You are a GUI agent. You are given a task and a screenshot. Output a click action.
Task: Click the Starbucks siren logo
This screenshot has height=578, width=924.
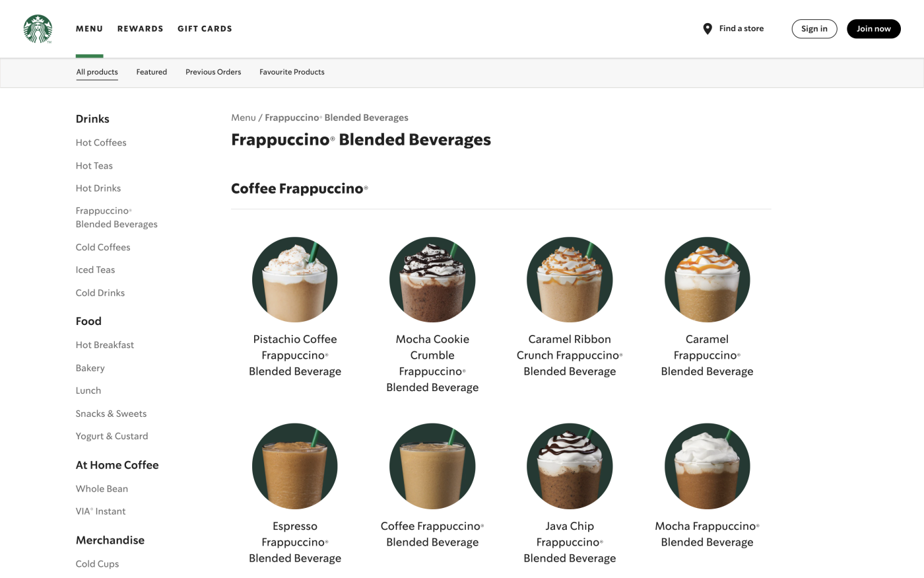(x=38, y=29)
